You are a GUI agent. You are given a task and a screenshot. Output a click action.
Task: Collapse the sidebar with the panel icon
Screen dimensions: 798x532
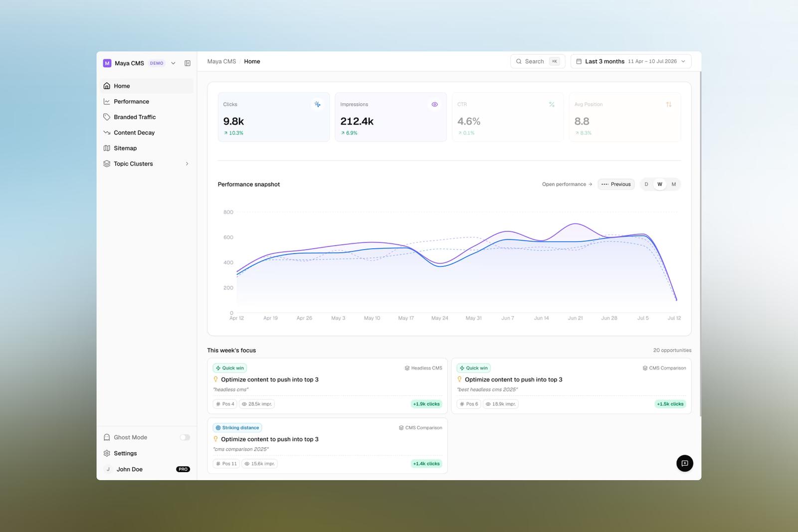[x=188, y=63]
